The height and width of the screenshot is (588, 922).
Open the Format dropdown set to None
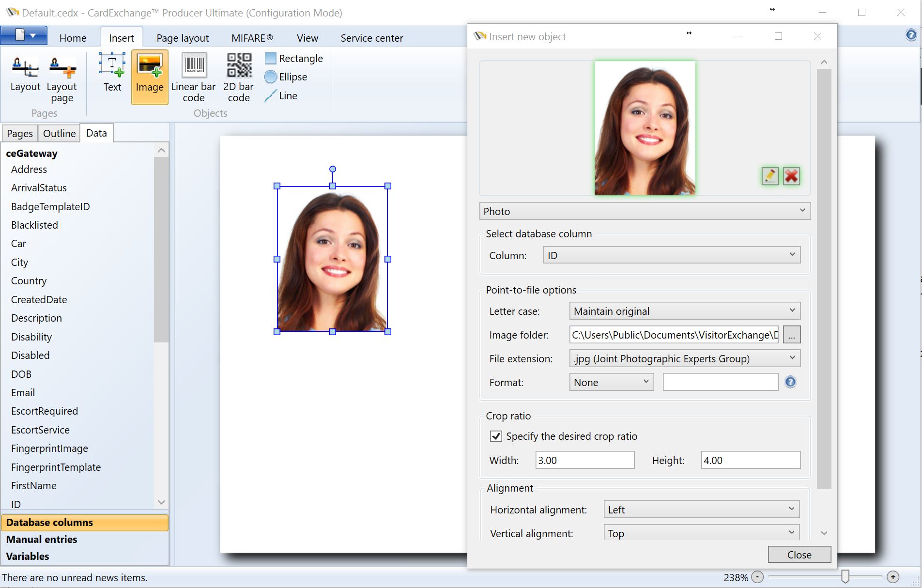612,382
